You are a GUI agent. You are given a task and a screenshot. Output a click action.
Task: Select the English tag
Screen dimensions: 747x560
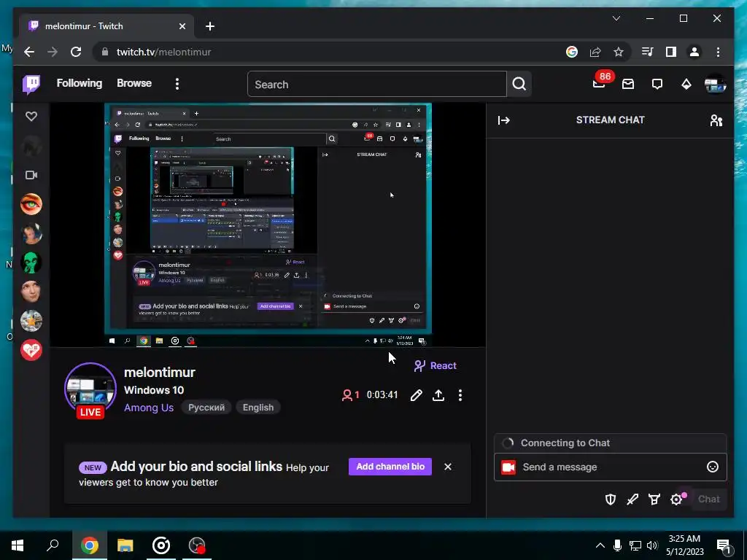click(x=258, y=408)
